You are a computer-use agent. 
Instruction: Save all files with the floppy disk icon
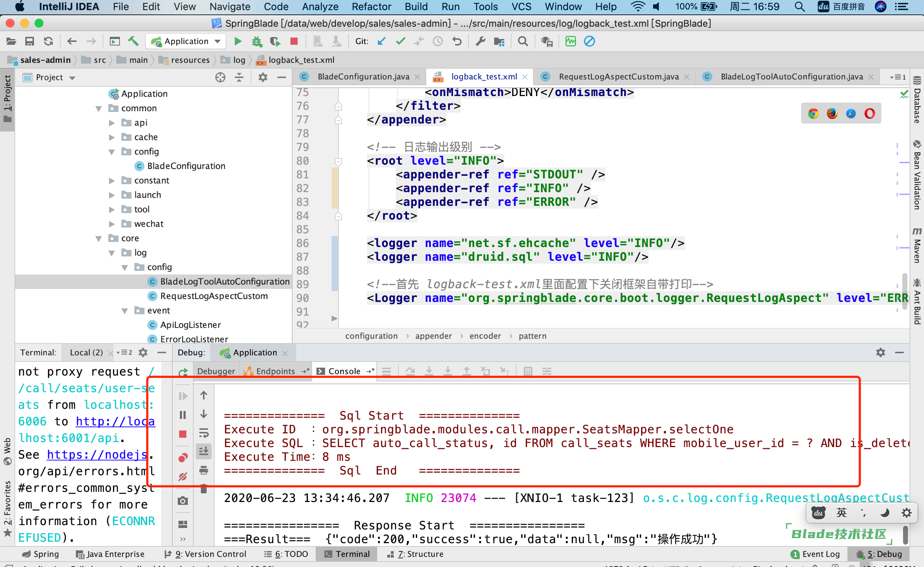point(30,41)
